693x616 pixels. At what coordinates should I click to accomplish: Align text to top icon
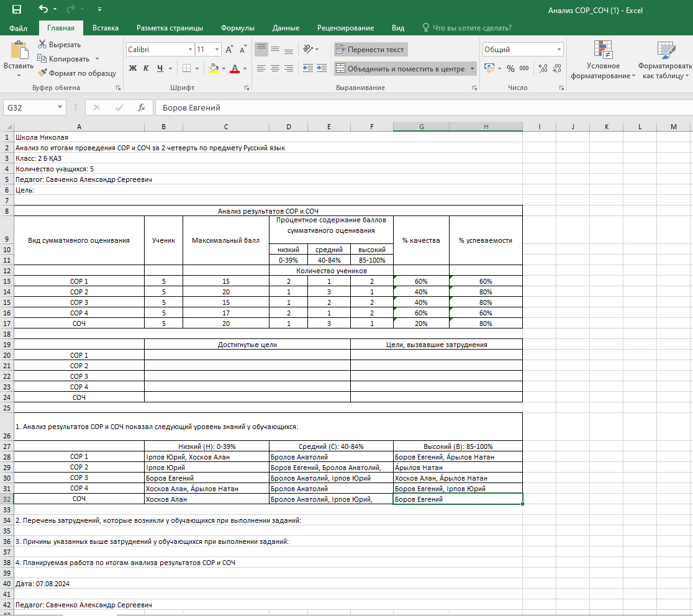click(x=261, y=50)
